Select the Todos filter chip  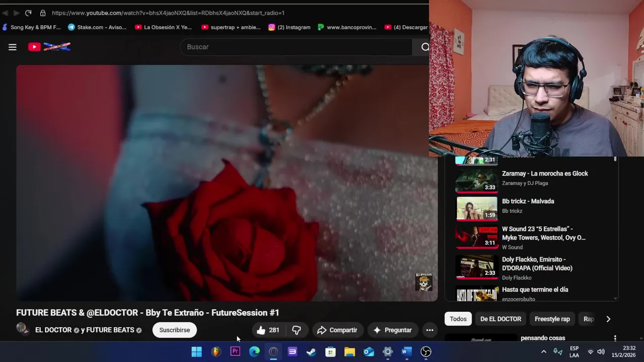458,319
